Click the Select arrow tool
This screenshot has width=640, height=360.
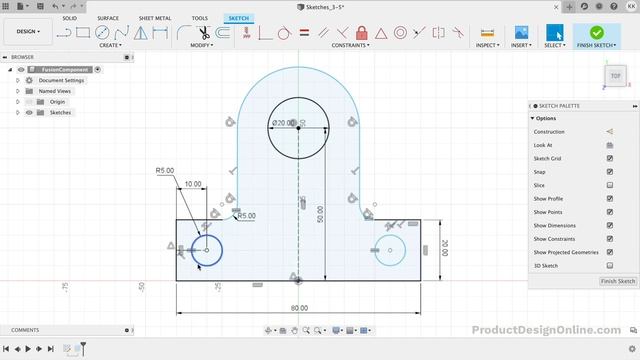point(555,33)
